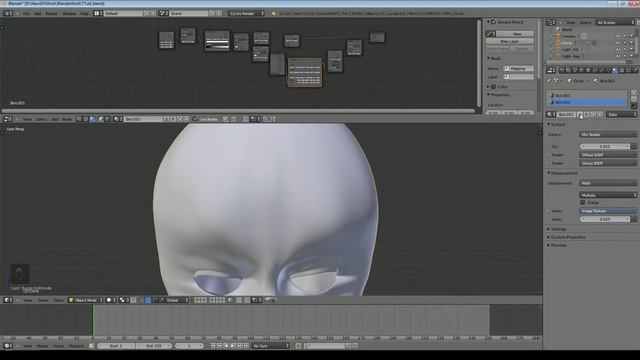Viewport: 640px width, 360px height.
Task: Click the jump to start frame button
Action: (x=213, y=346)
